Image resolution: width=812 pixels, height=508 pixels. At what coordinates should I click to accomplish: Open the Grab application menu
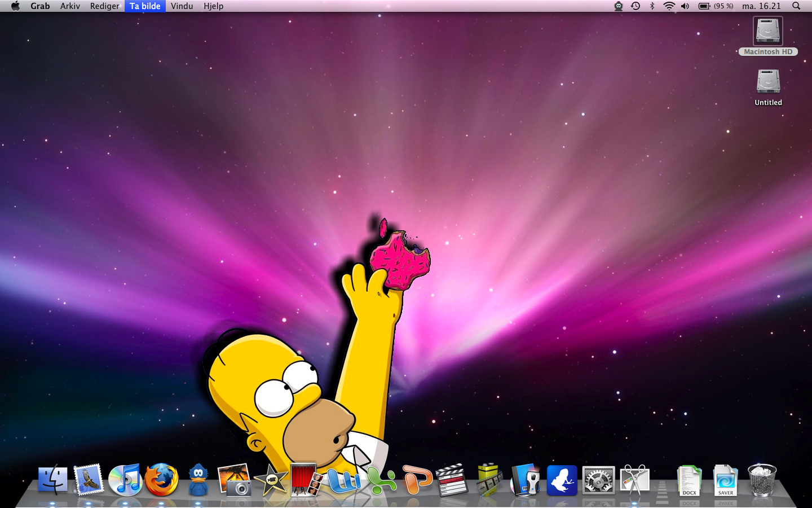(x=40, y=6)
